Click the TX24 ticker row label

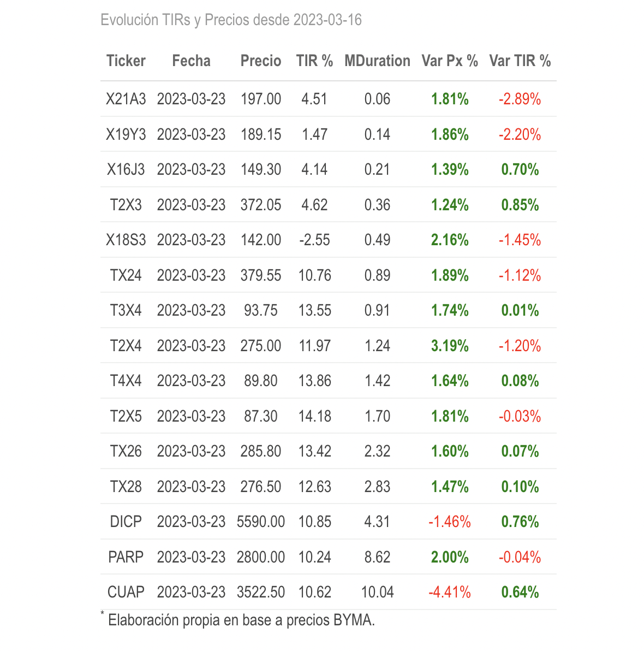[126, 275]
